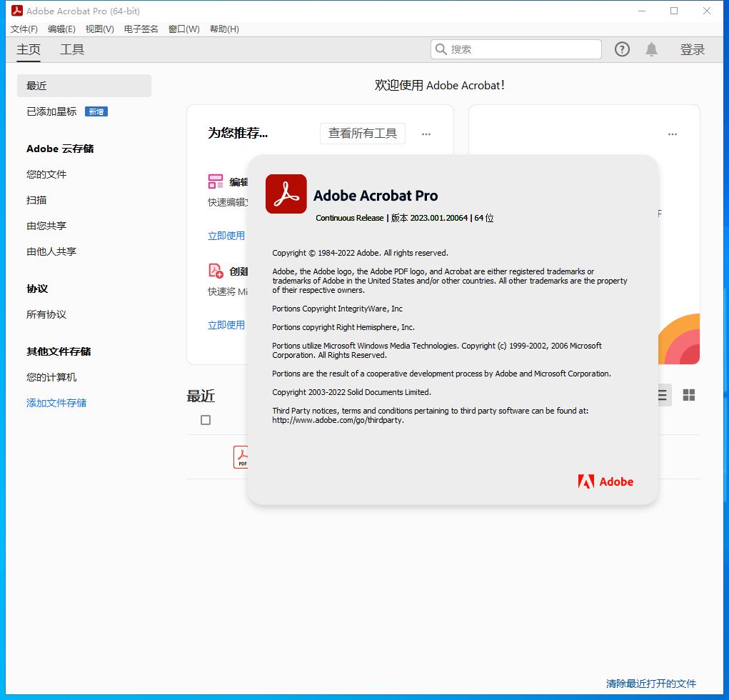Image resolution: width=729 pixels, height=700 pixels.
Task: Click the 查看所有工具 button
Action: 362,134
